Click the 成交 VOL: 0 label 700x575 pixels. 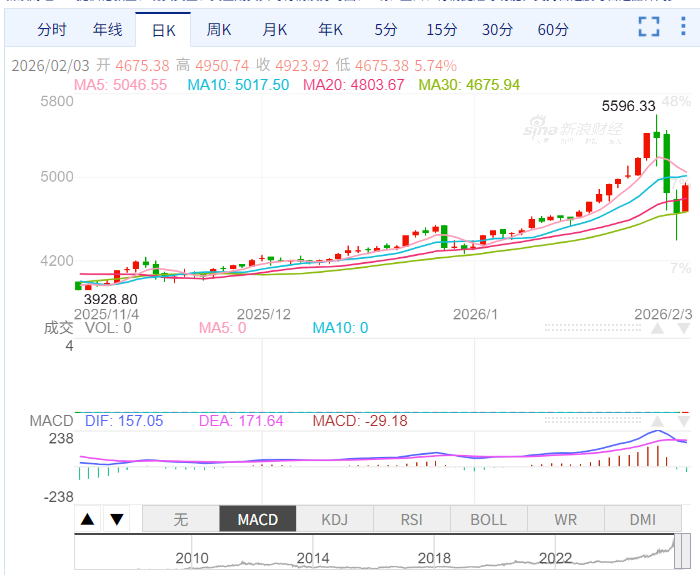pyautogui.click(x=88, y=328)
